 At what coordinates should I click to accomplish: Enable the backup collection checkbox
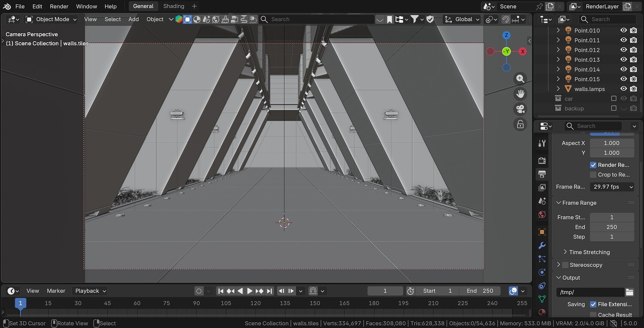coord(614,108)
